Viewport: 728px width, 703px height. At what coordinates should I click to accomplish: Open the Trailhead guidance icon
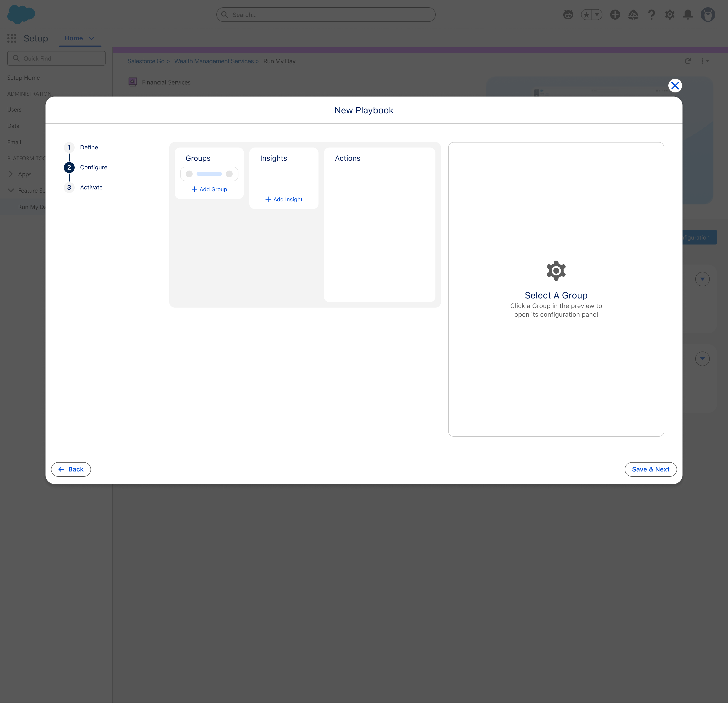pos(633,15)
